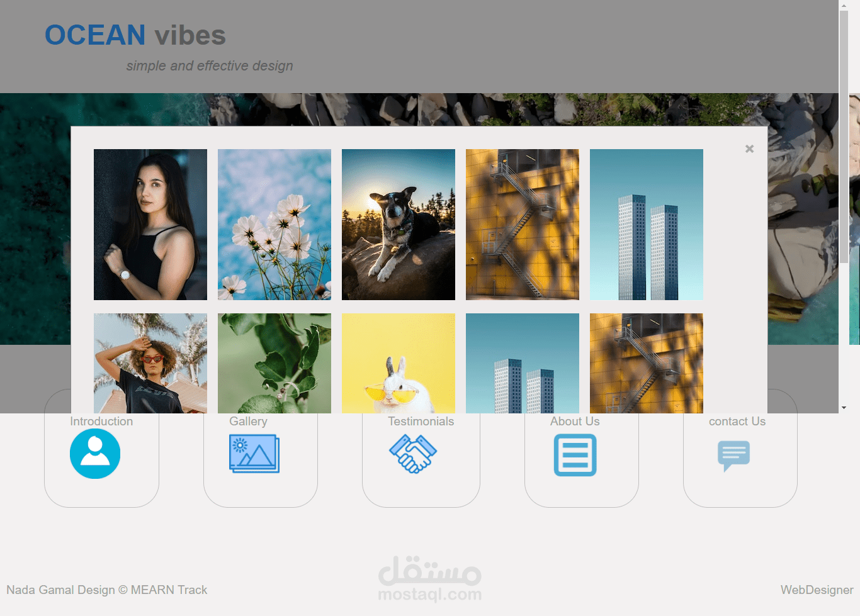The width and height of the screenshot is (860, 616).
Task: Open the green leaves photo
Action: (274, 363)
